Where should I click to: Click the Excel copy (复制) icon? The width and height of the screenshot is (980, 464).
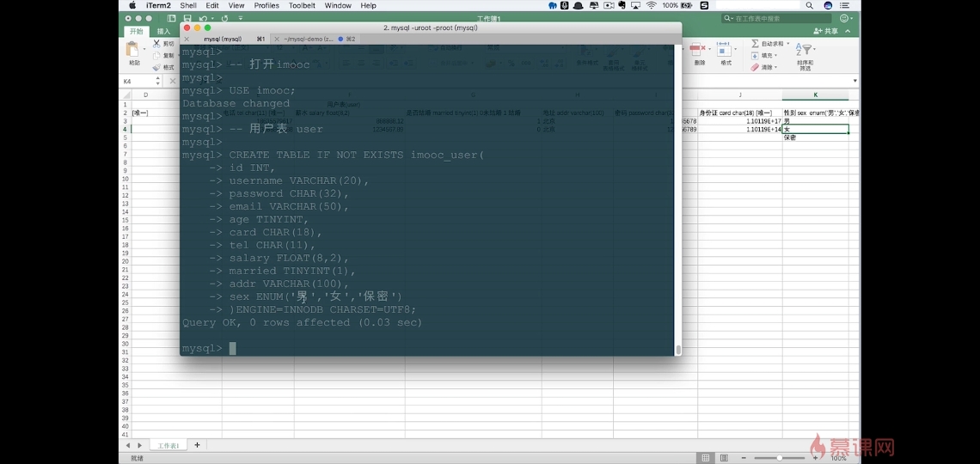156,56
